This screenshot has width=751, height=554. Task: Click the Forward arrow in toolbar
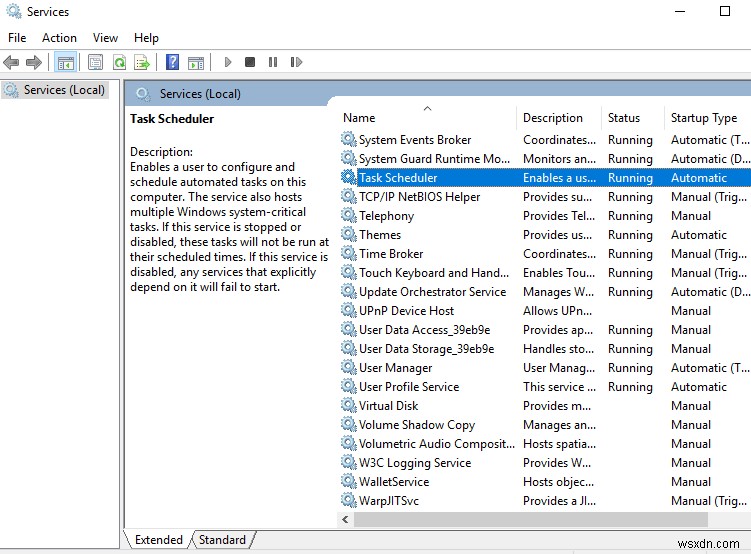[34, 62]
